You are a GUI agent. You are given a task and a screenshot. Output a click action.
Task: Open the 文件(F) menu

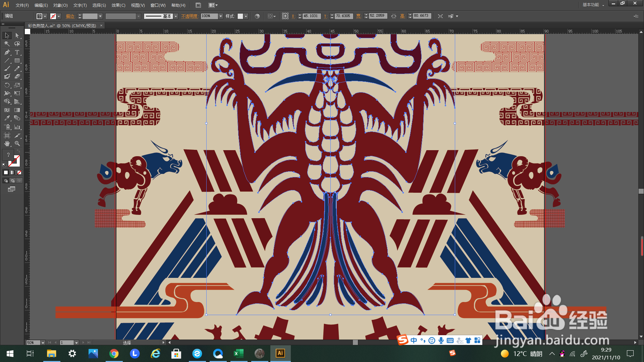pos(22,5)
